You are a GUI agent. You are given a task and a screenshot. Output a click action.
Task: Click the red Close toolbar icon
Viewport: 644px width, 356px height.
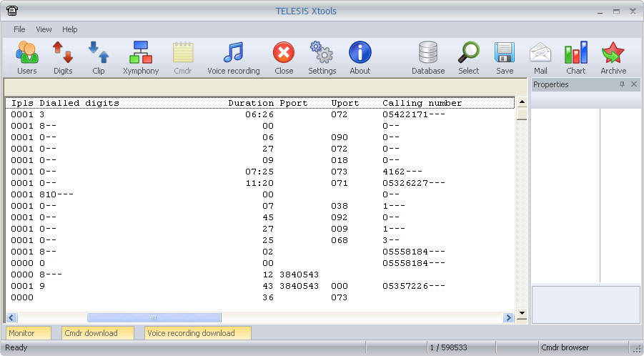[x=284, y=57]
